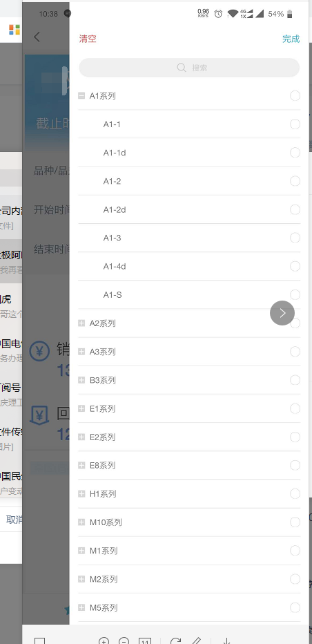Click the 1:1 actual size icon
Screen dimensions: 312x644
point(144,641)
